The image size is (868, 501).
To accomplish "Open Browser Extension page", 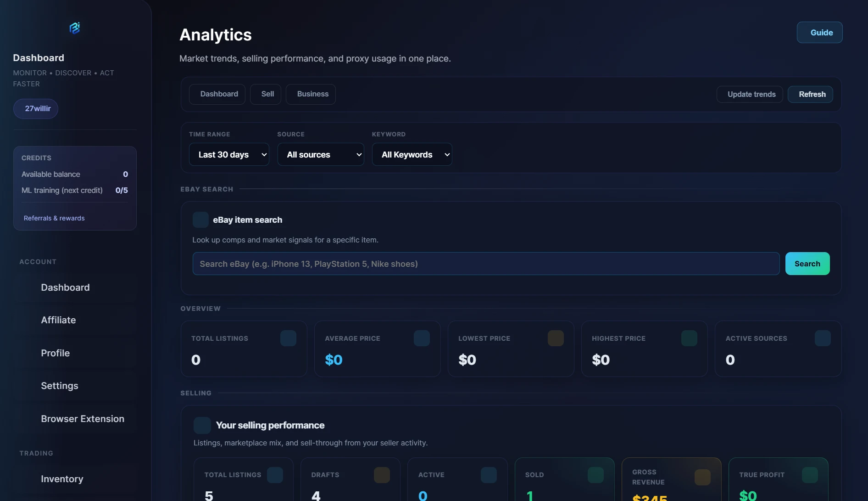I will 75,419.
